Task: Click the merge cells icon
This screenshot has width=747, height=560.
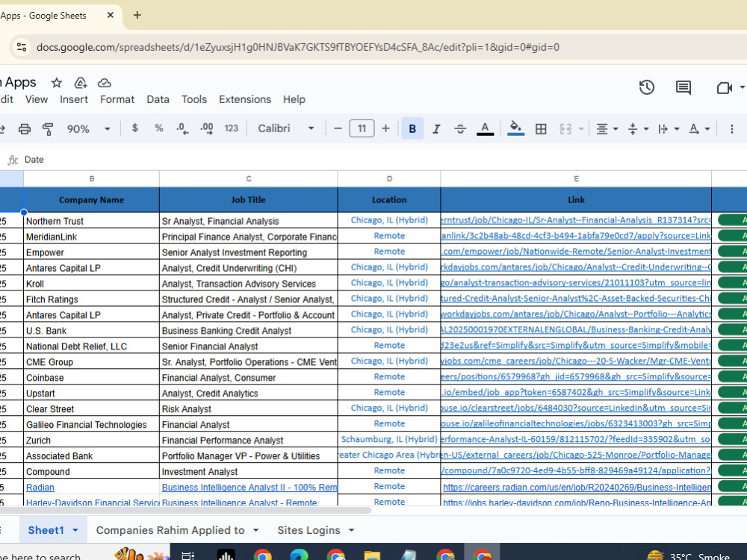Action: [x=565, y=128]
